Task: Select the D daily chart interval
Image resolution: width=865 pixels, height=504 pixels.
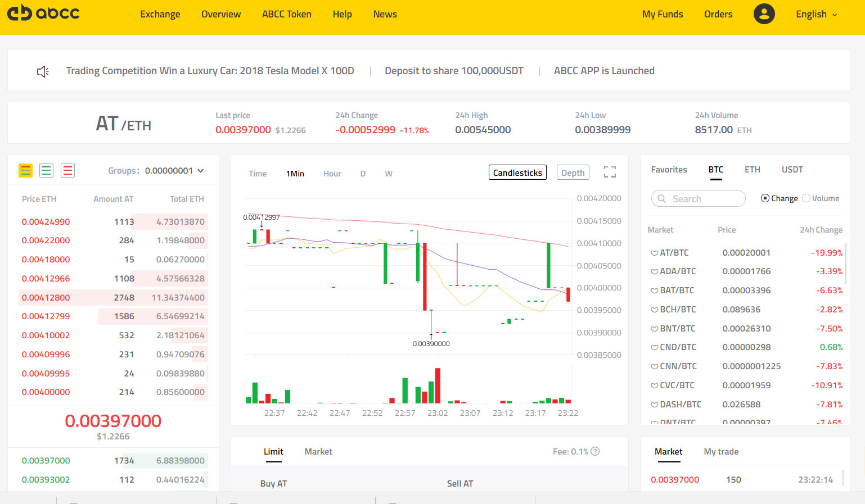Action: [x=363, y=174]
